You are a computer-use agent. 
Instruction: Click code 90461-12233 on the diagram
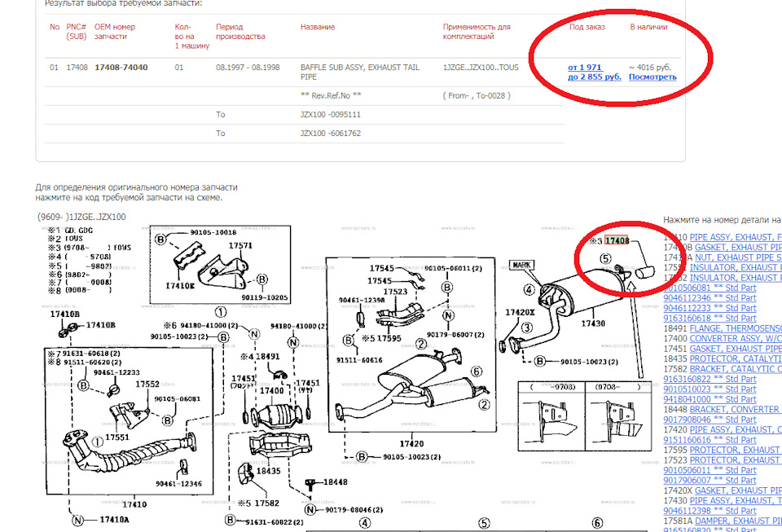pyautogui.click(x=116, y=372)
